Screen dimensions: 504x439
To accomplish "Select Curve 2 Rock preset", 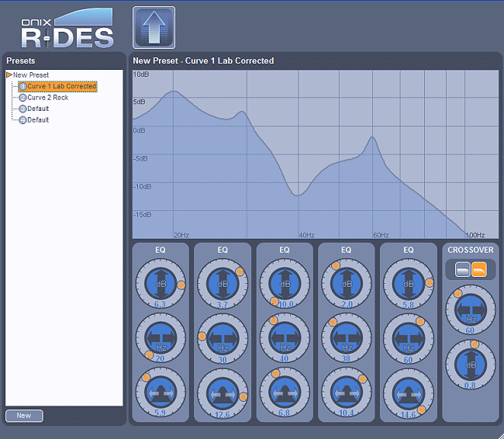I will click(x=43, y=98).
